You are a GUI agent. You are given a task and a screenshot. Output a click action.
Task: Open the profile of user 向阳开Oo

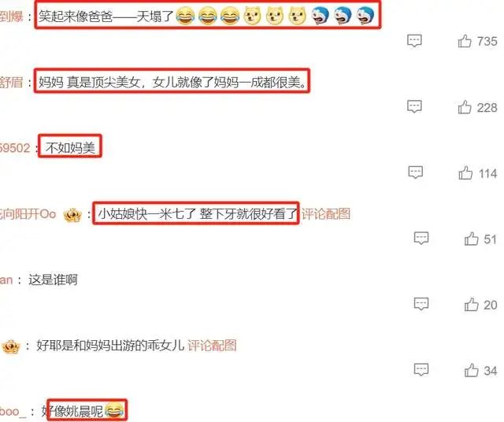[28, 213]
